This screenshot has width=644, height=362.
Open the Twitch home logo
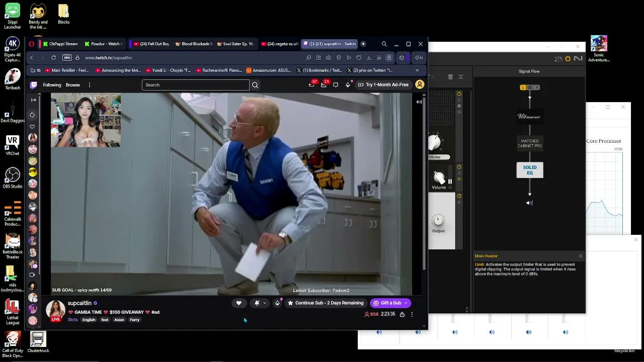tap(34, 85)
